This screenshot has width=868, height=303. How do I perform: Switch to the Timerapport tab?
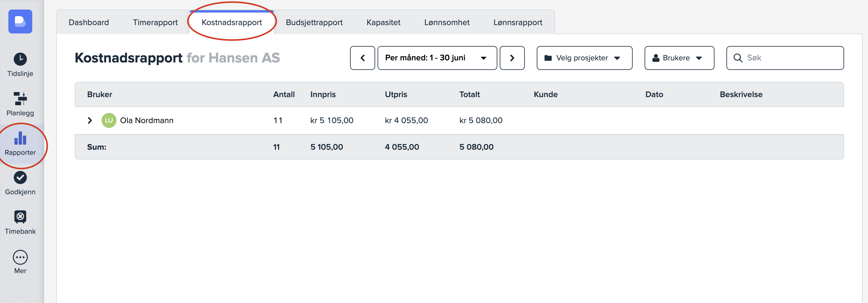coord(155,23)
